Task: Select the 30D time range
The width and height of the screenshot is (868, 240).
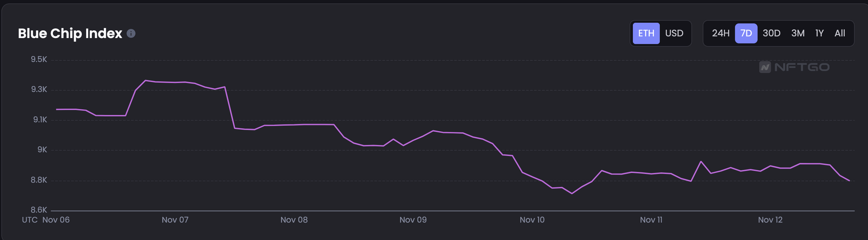Action: pos(772,34)
